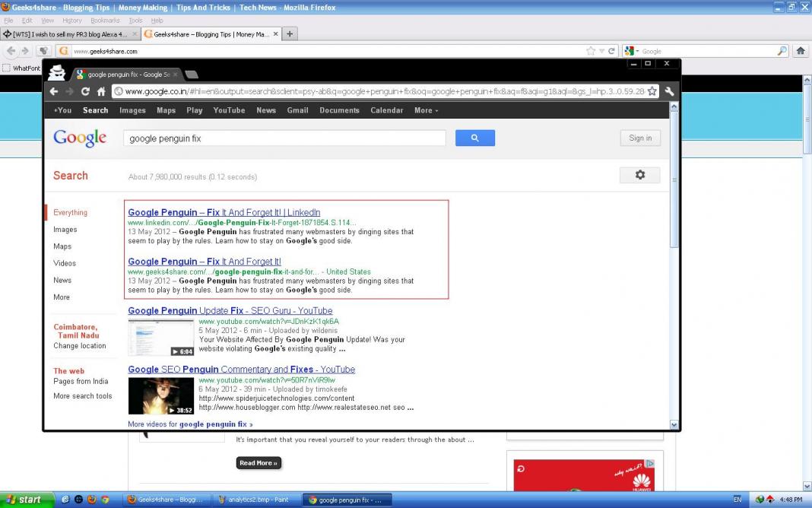Open YouTube in Google top bar
Image resolution: width=812 pixels, height=508 pixels.
[x=229, y=110]
